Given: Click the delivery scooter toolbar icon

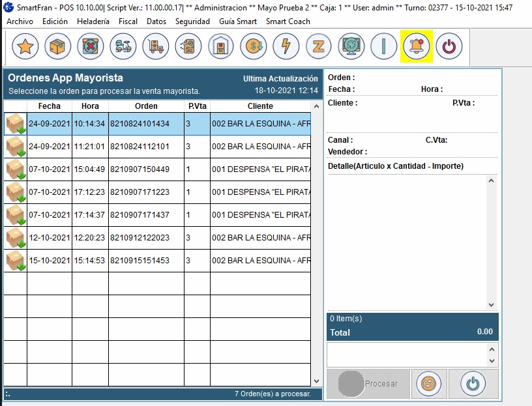Looking at the screenshot, I should click(123, 47).
